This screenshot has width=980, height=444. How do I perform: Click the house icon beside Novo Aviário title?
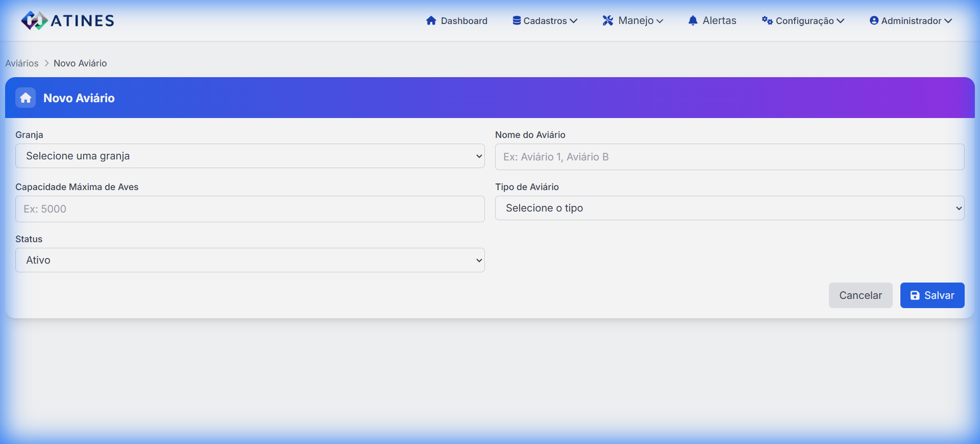click(26, 98)
